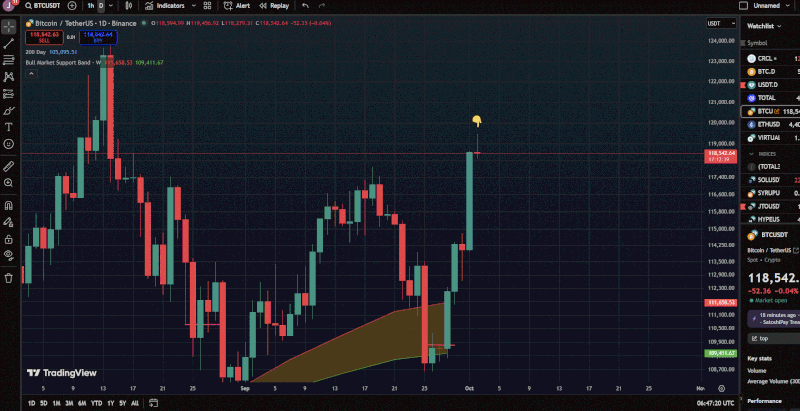Screen dimensions: 800x411
Task: Set chart range to 6M
Action: (82, 403)
